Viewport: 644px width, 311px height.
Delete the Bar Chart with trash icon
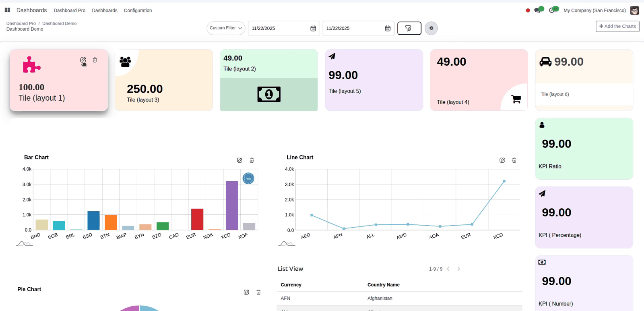252,160
